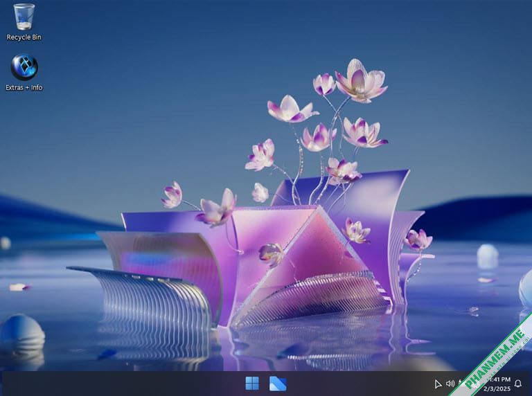This screenshot has width=532, height=396.
Task: Open the Windows Start menu
Action: coord(252,384)
